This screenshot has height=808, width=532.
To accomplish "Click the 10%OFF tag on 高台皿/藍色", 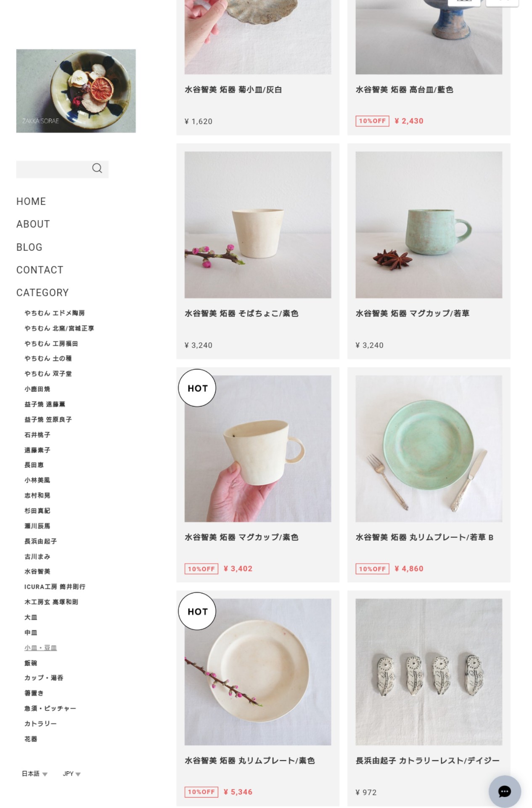I will [372, 121].
